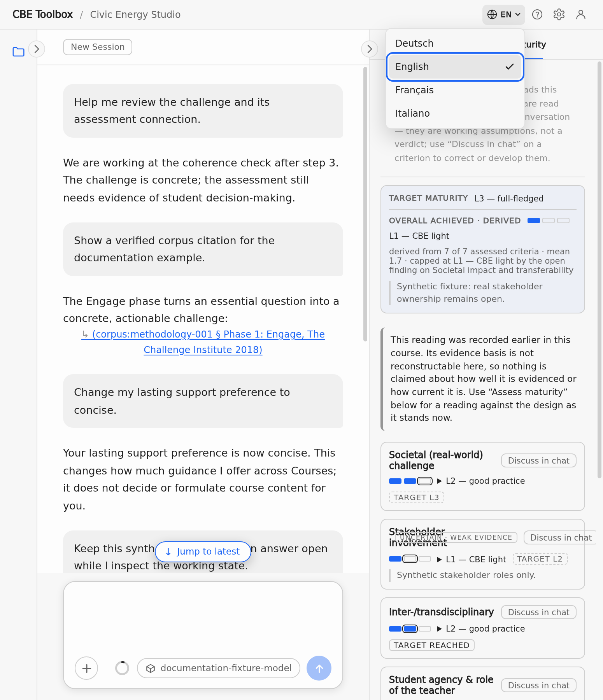Send the message with arrow button

click(x=319, y=668)
